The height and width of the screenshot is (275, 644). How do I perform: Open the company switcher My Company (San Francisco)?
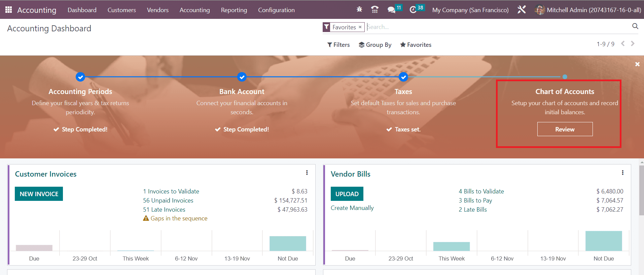(x=470, y=10)
